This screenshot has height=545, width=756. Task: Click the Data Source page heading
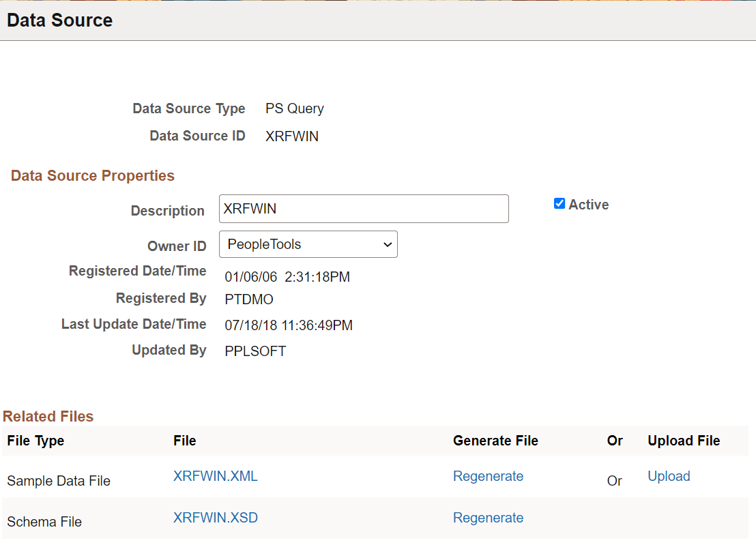coord(59,20)
